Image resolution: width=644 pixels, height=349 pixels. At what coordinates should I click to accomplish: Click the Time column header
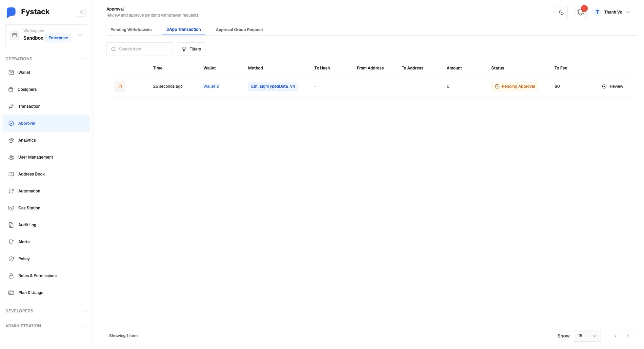[158, 68]
